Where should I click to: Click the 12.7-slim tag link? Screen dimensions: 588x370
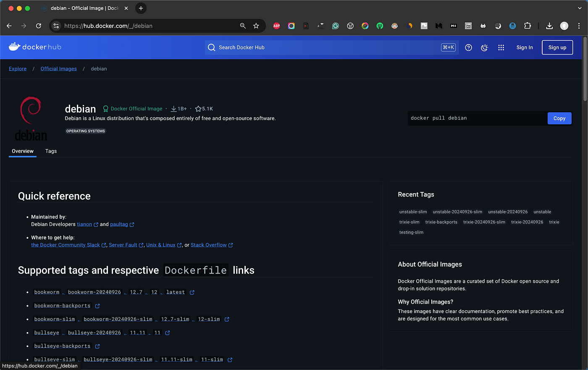click(175, 319)
